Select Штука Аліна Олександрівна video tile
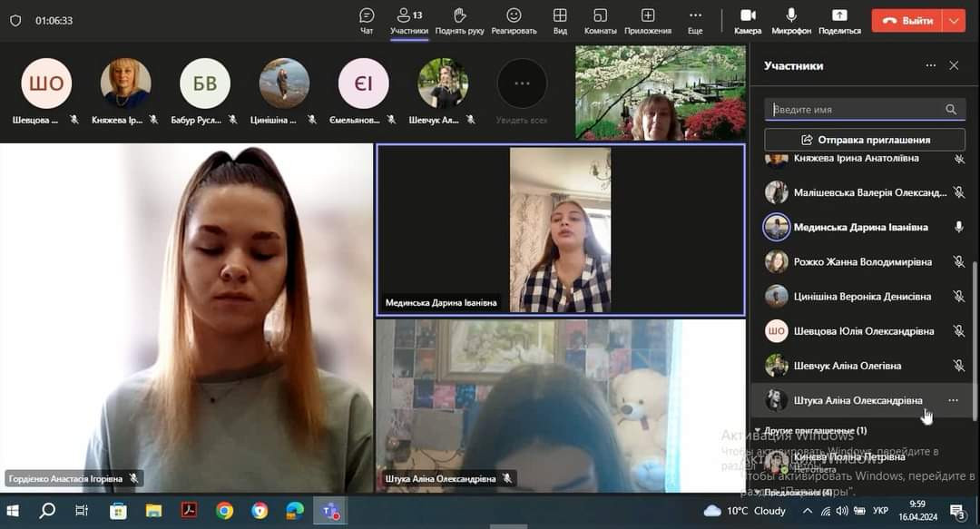 point(561,406)
